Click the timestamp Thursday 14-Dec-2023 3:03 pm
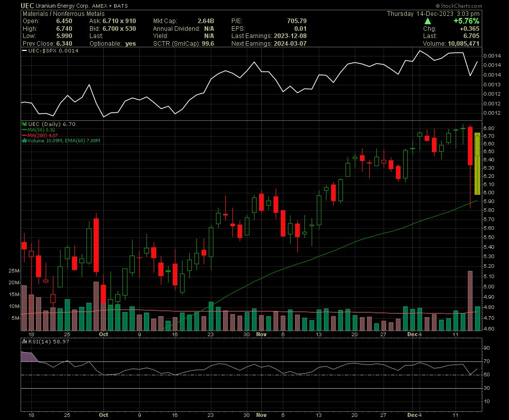The image size is (509, 420). [x=433, y=14]
